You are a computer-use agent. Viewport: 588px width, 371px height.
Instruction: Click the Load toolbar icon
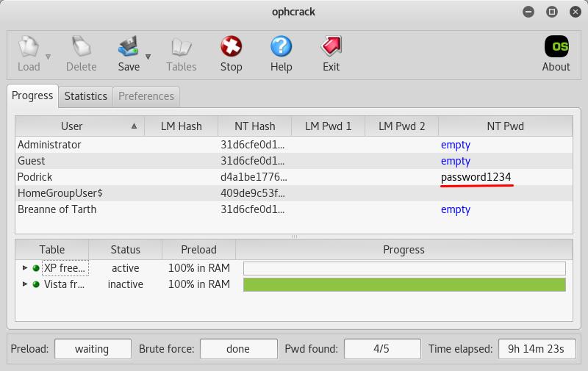click(28, 46)
